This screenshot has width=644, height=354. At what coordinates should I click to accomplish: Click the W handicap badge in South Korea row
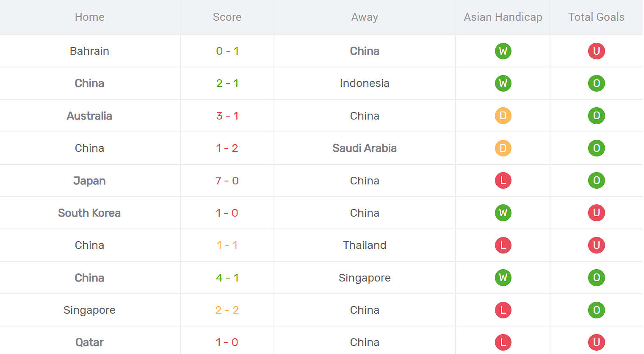pyautogui.click(x=503, y=213)
